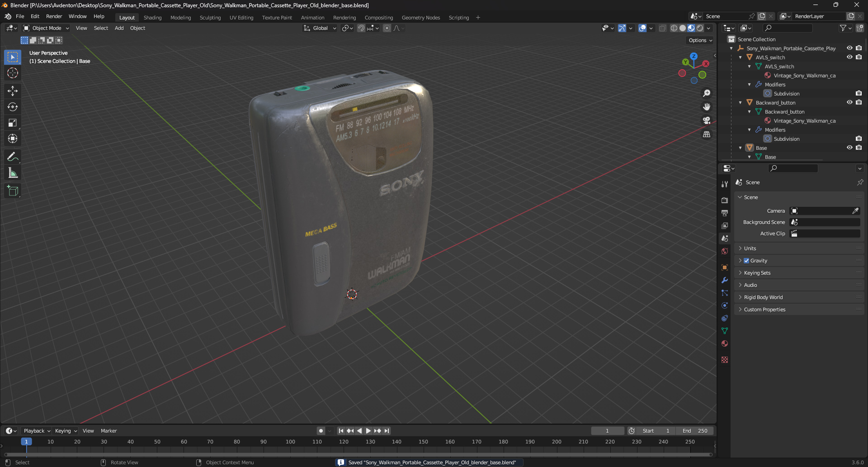Viewport: 868px width, 467px height.
Task: Toggle viewport overlays display
Action: point(642,28)
